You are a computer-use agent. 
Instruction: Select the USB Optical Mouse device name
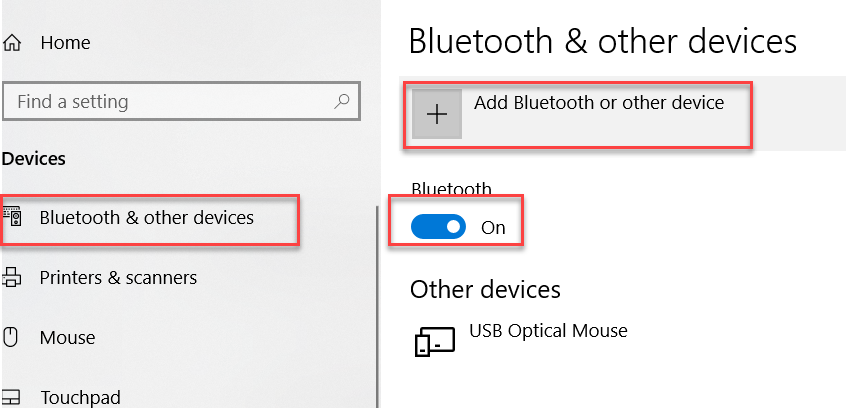548,330
